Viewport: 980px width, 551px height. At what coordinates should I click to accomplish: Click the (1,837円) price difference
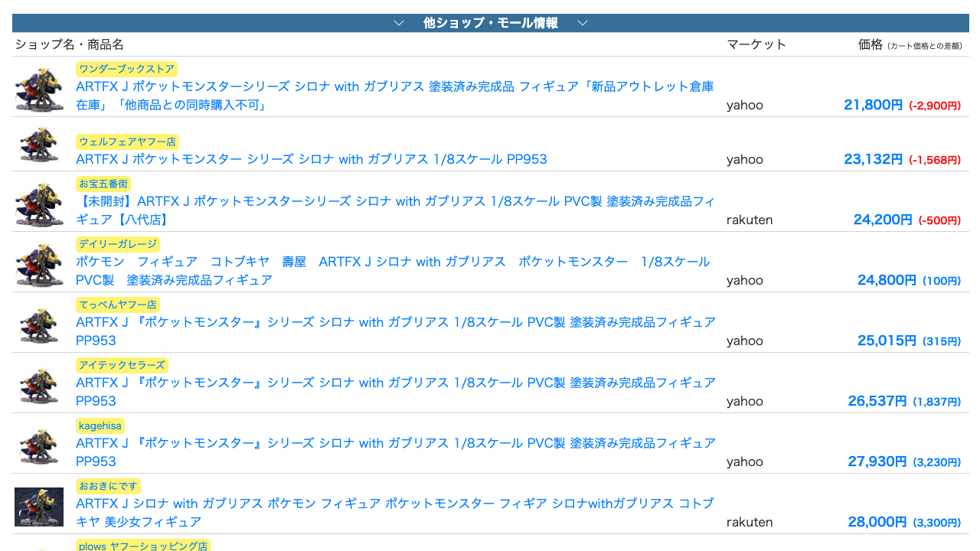937,402
